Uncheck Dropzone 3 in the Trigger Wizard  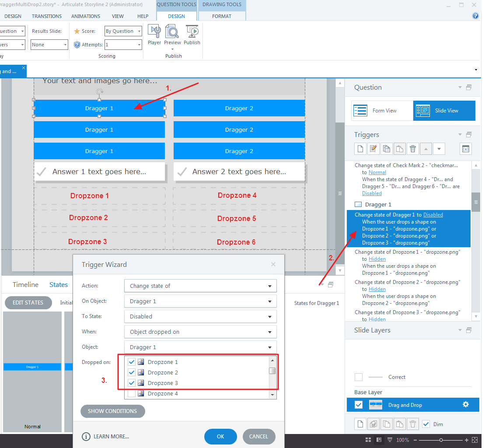pyautogui.click(x=132, y=383)
